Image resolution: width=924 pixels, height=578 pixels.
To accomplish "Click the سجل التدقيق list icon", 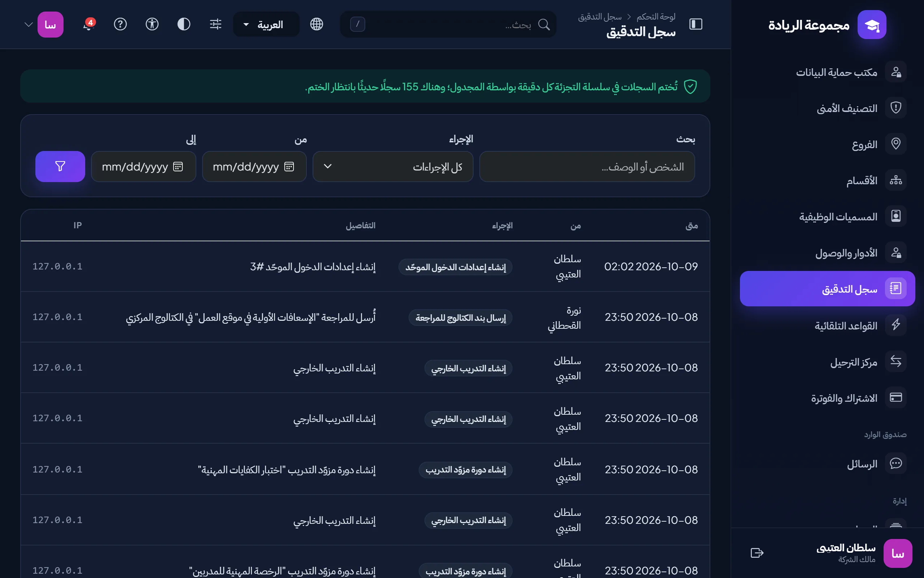I will [x=896, y=289].
